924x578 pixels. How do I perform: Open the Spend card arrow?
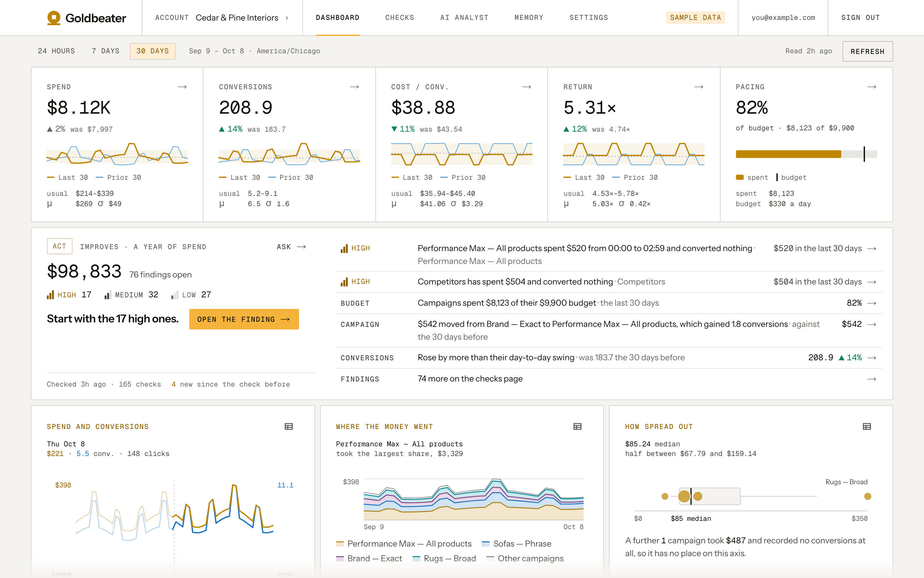182,87
